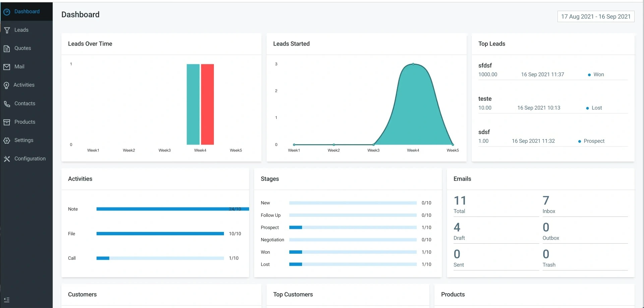
Task: Click the Settings gear icon
Action: (x=7, y=140)
